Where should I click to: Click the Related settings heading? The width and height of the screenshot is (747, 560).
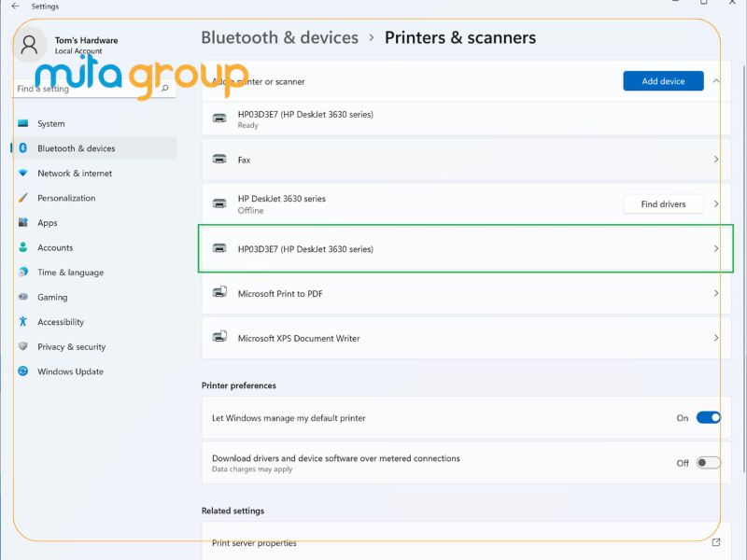point(233,511)
